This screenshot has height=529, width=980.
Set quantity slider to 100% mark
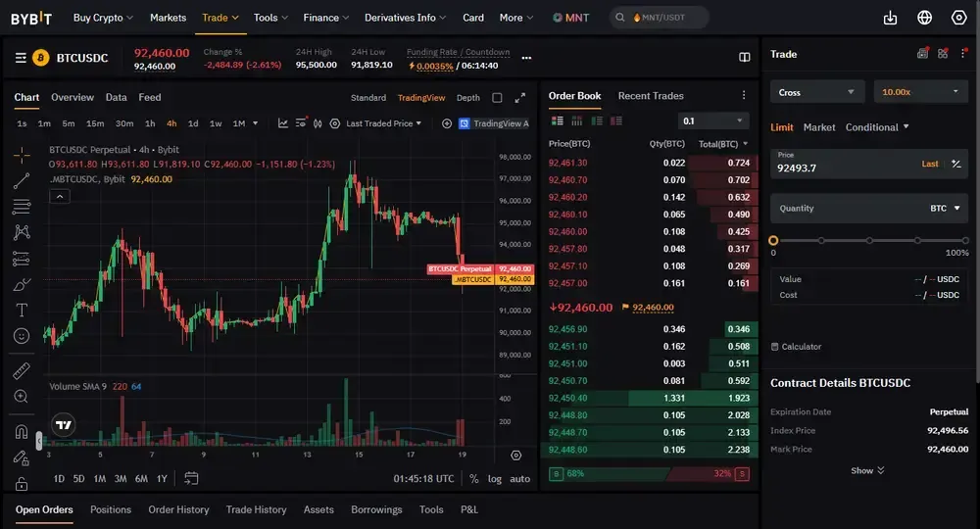coord(965,240)
